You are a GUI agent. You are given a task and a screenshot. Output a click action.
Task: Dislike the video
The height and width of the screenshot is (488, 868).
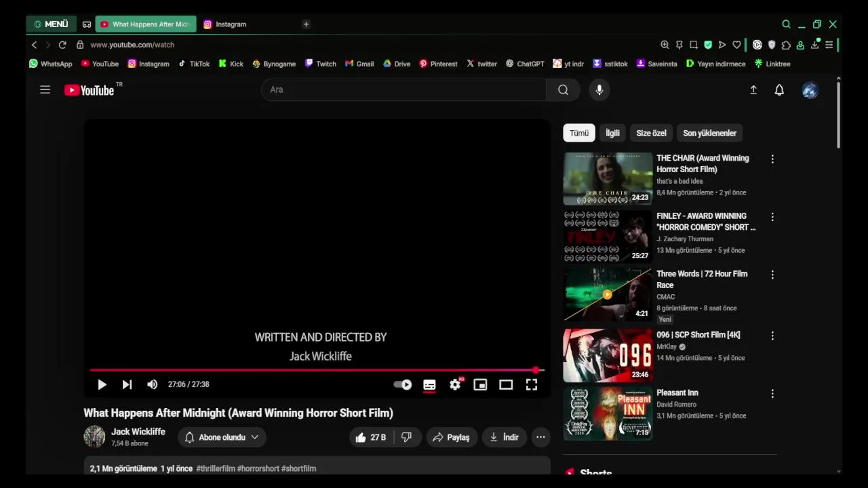pos(407,437)
